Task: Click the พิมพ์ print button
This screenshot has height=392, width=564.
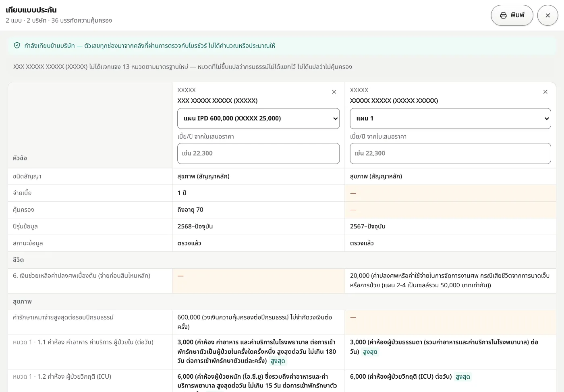Action: (x=512, y=15)
